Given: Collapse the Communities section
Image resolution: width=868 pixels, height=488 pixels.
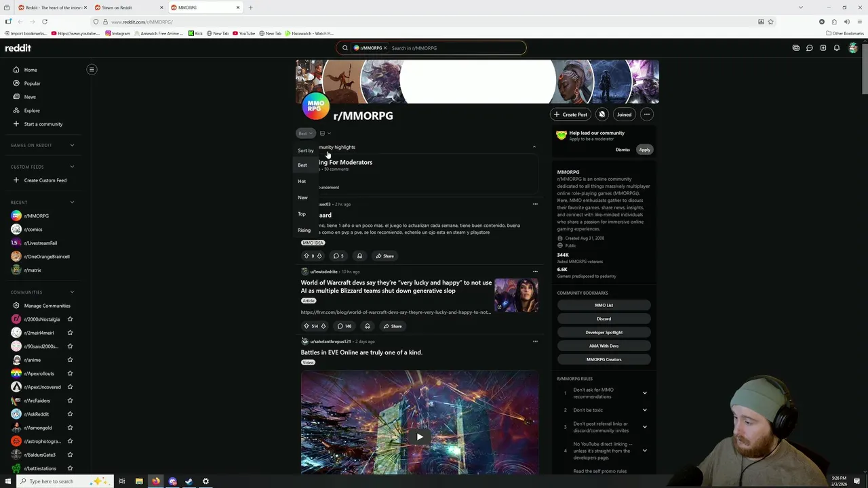Looking at the screenshot, I should coord(72,292).
